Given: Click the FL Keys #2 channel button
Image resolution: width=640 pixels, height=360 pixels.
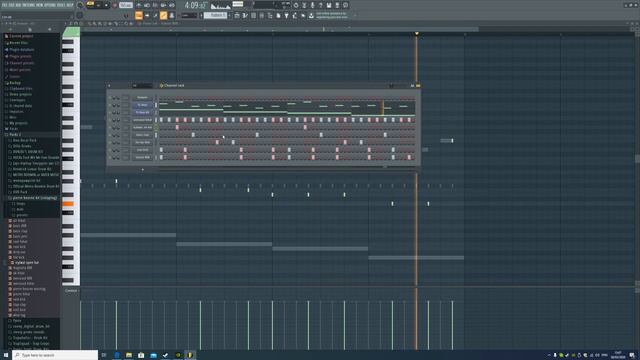Looking at the screenshot, I should (142, 113).
